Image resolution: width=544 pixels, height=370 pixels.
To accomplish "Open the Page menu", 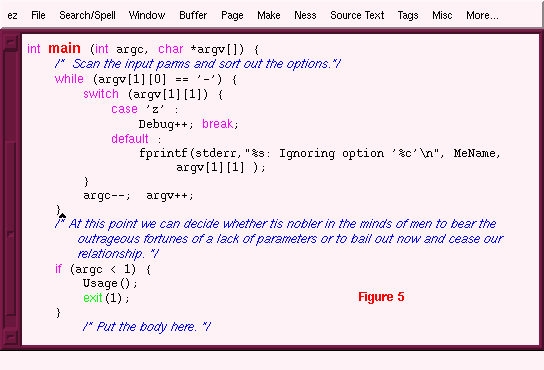I will 232,16.
